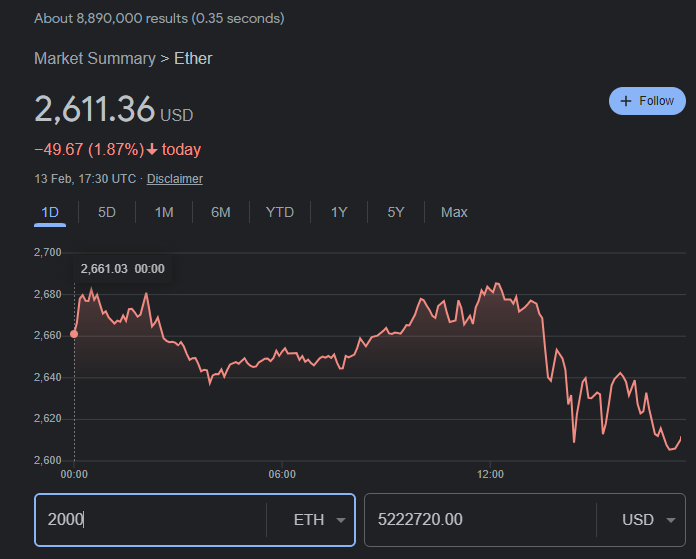
Task: Click the 12:00 label on chart axis
Action: click(490, 474)
